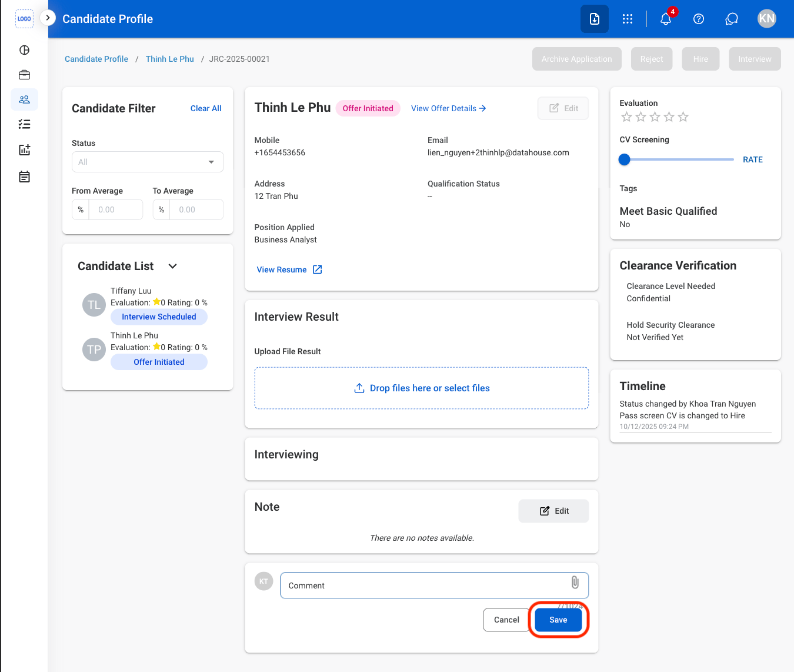
Task: Open notifications bell with 4 badge
Action: (x=666, y=19)
